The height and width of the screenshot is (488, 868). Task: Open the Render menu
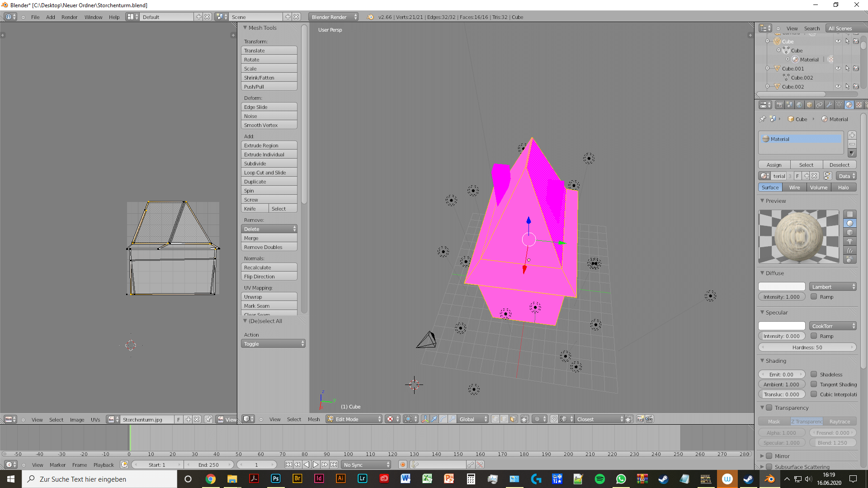click(x=69, y=17)
